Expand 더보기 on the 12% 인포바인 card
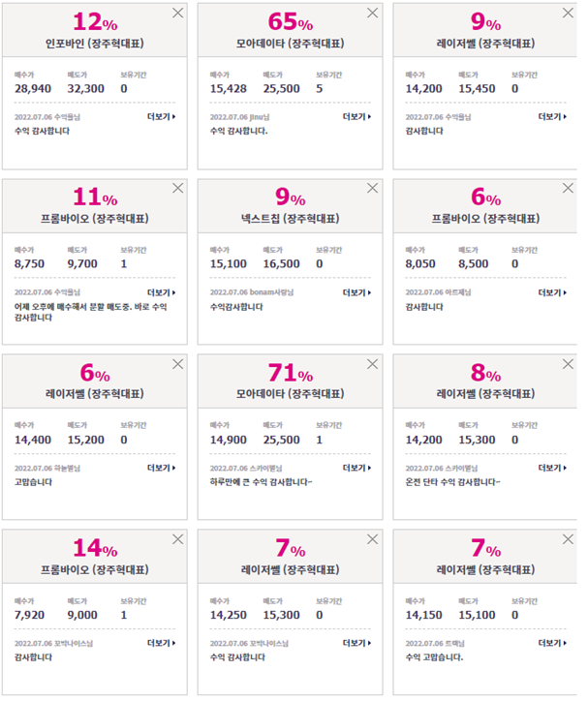This screenshot has width=588, height=701. 162,117
